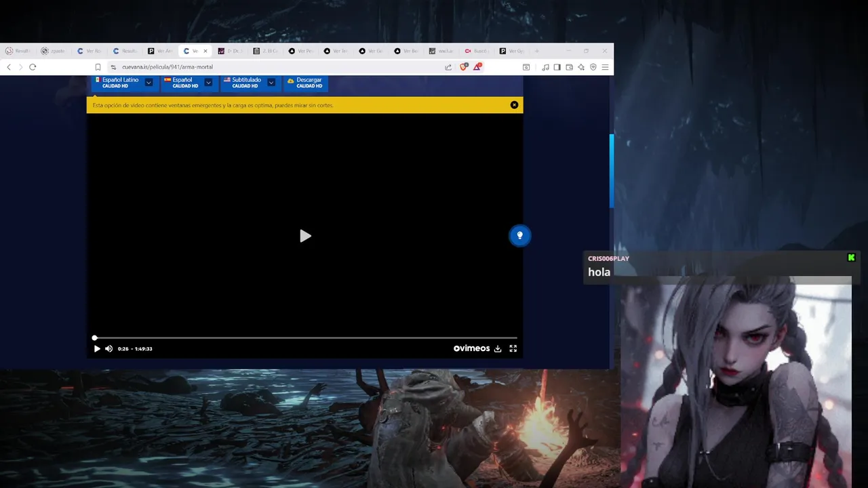Switch to the 'Ver Ro' tab
Screen dimensions: 868x488
coord(89,51)
